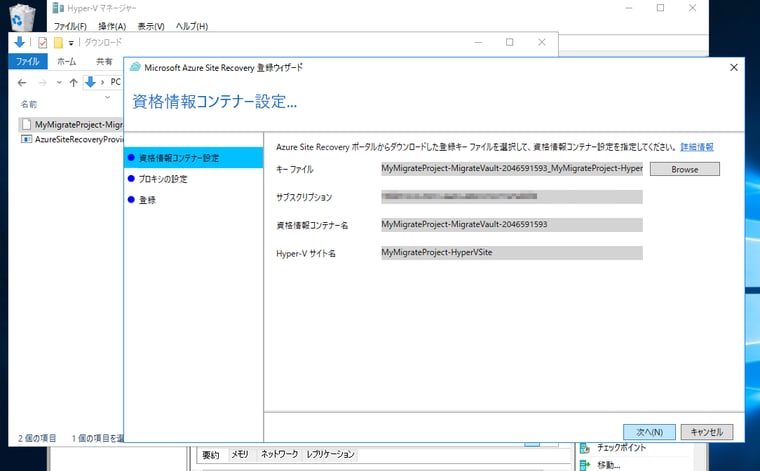Image resolution: width=760 pixels, height=471 pixels.
Task: Select プロキシの設定 step in wizard sidebar
Action: [x=163, y=179]
